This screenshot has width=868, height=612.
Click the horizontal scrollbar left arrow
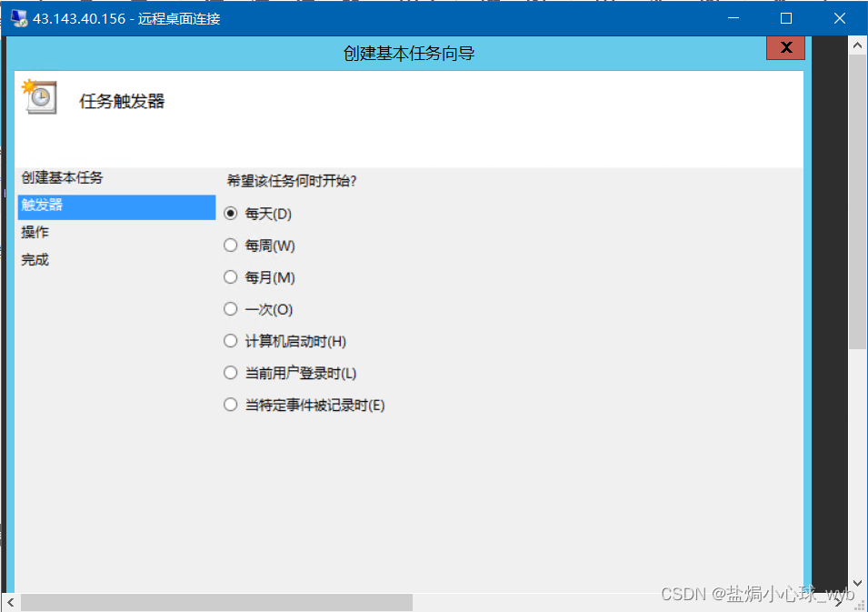click(x=11, y=603)
